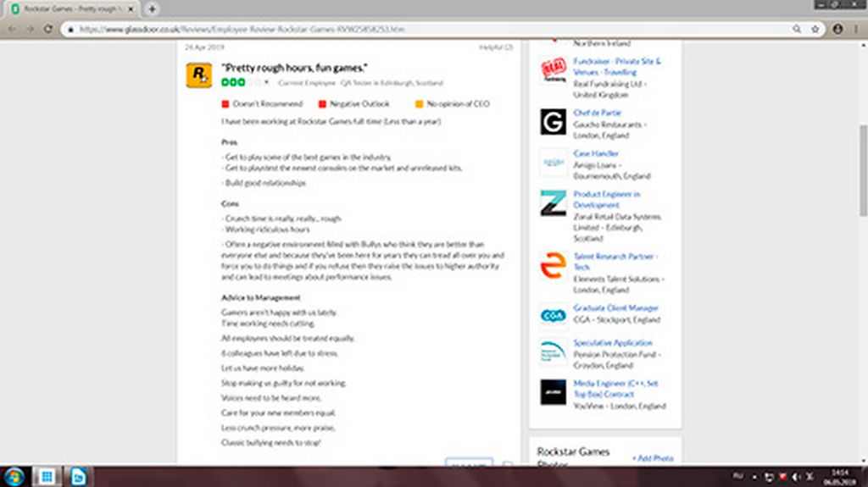Open the grid app icon in taskbar
Screen dimensions: 868x487
47,477
